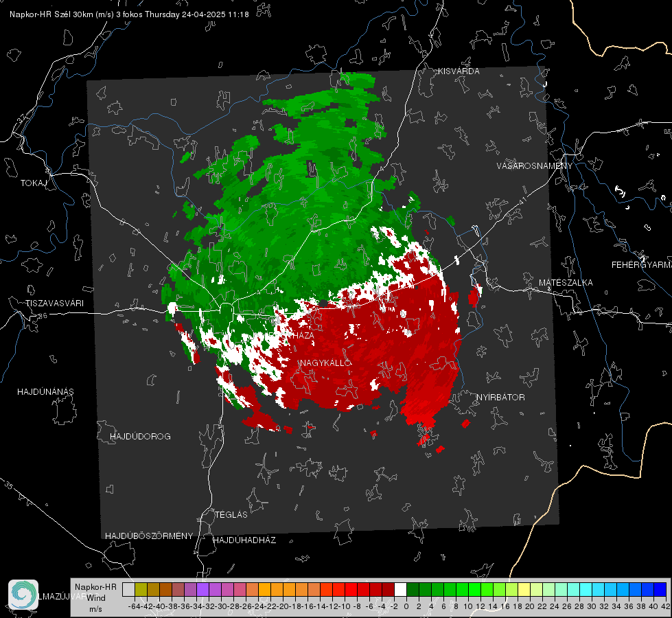The height and width of the screenshot is (618, 672).
Task: Click the FEHÉRGYARMAT town label
Action: [642, 265]
